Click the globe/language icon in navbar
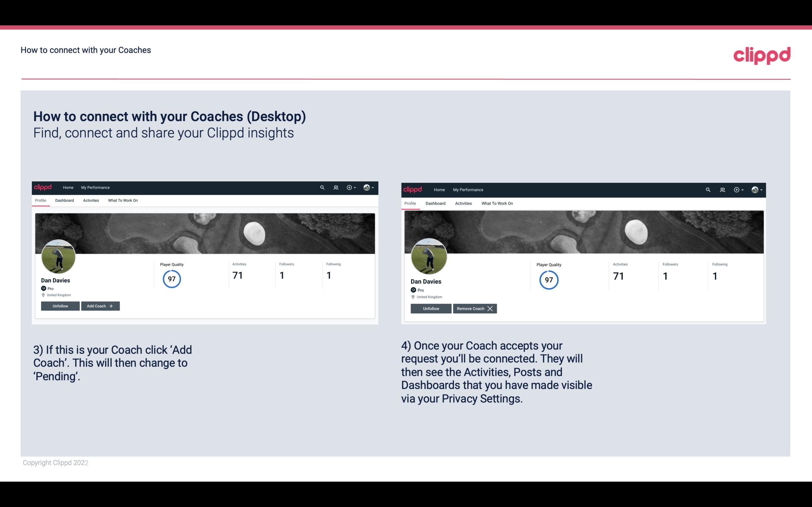This screenshot has width=812, height=507. point(367,188)
